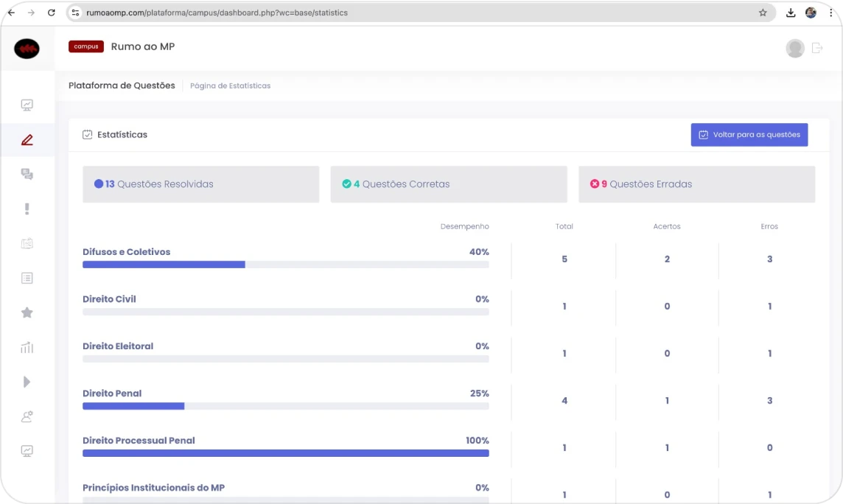The image size is (843, 504).
Task: Click the bar chart sidebar icon
Action: tap(27, 347)
